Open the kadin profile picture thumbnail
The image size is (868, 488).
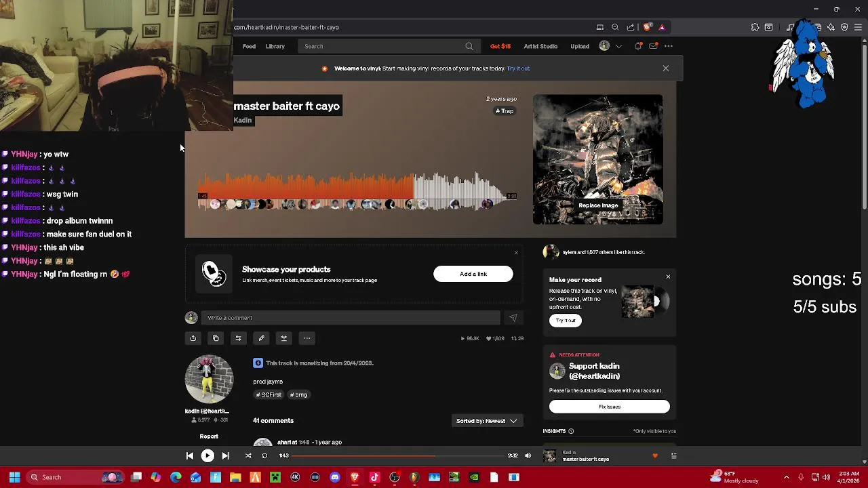pos(209,380)
